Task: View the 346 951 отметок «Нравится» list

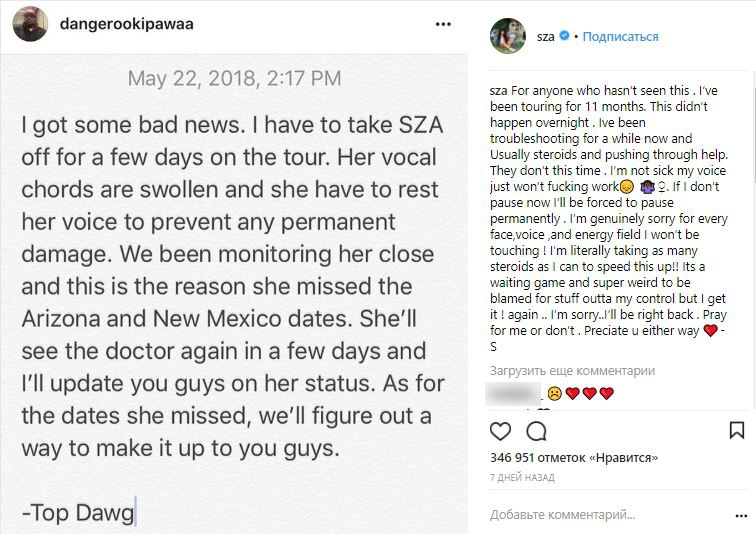Action: tap(574, 457)
